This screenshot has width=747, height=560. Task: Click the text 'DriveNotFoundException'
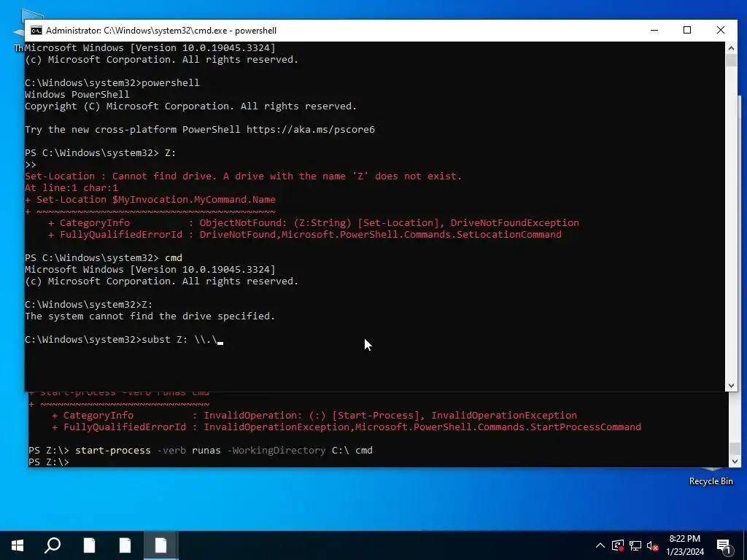coord(514,223)
